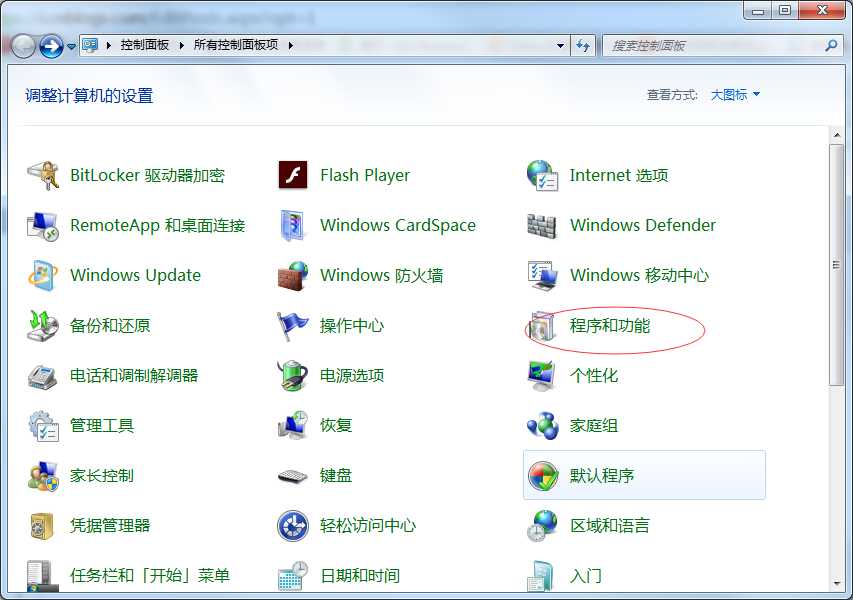Viewport: 853px width, 600px height.
Task: Click the vertical scrollbar up arrow
Action: click(x=837, y=134)
